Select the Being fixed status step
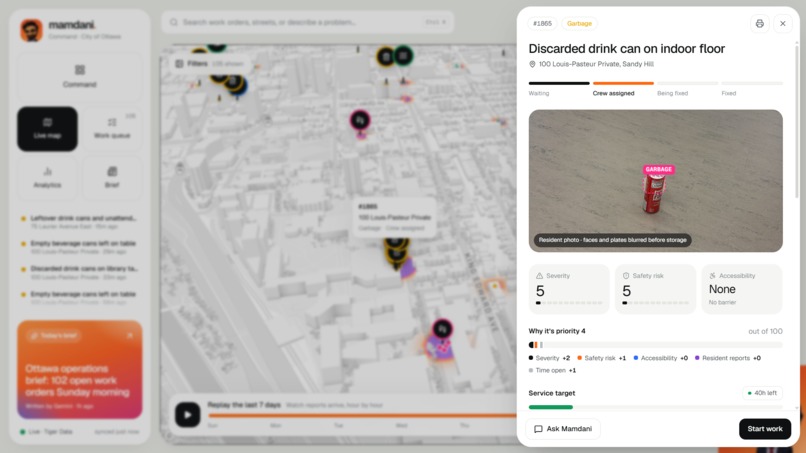 [687, 89]
